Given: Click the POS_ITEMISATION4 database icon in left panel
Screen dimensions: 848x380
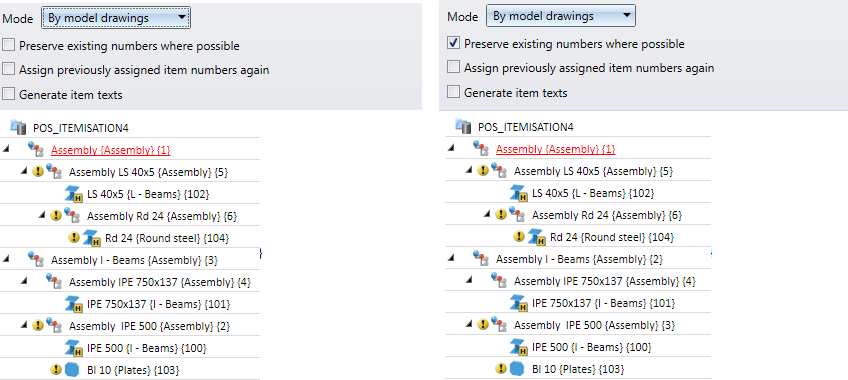Looking at the screenshot, I should click(18, 128).
